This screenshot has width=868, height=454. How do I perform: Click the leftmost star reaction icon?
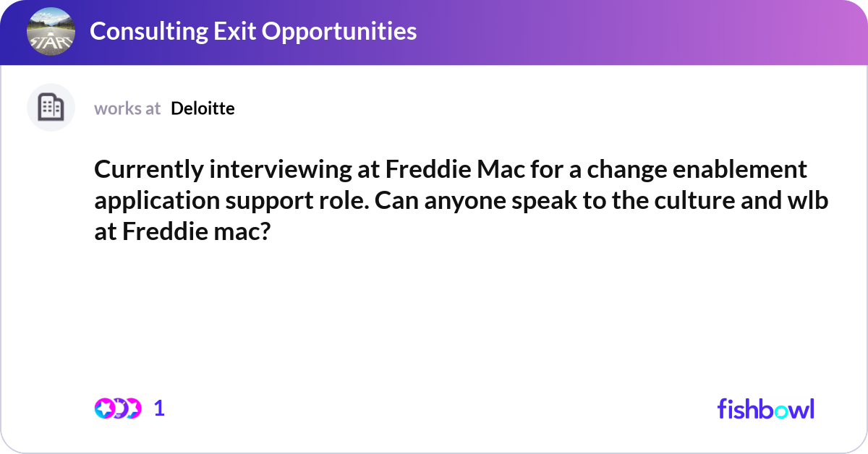pos(103,408)
